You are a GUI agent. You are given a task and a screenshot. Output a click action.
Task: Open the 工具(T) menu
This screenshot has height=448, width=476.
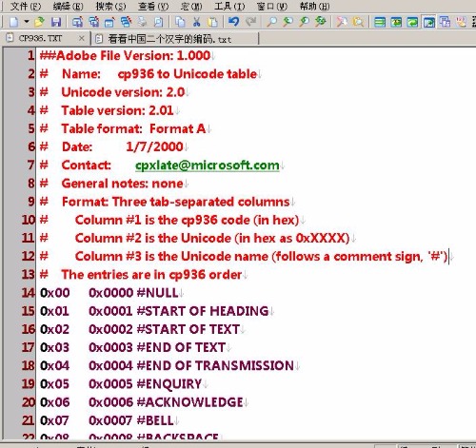coord(229,7)
